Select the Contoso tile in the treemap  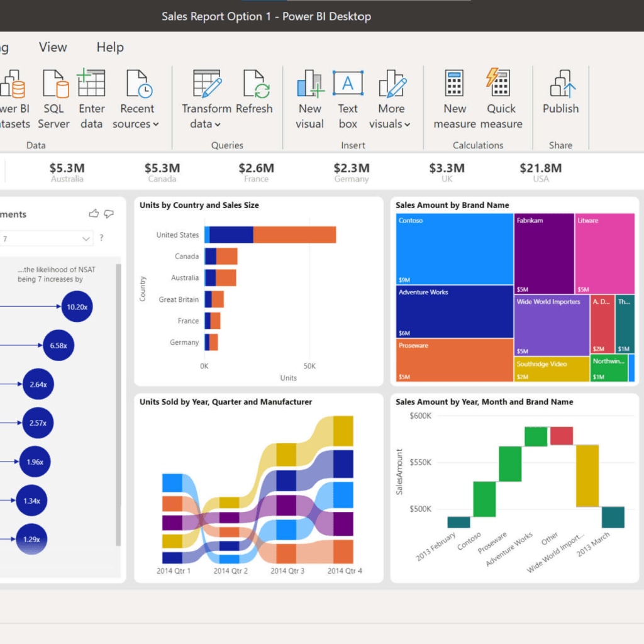point(454,249)
